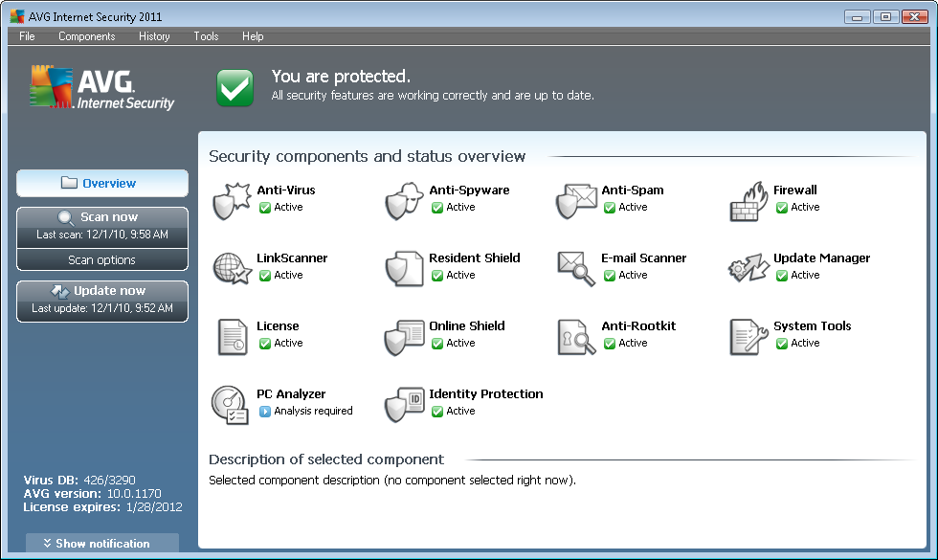Screen dimensions: 938x560
Task: Select the Identity Protection icon
Action: [403, 404]
